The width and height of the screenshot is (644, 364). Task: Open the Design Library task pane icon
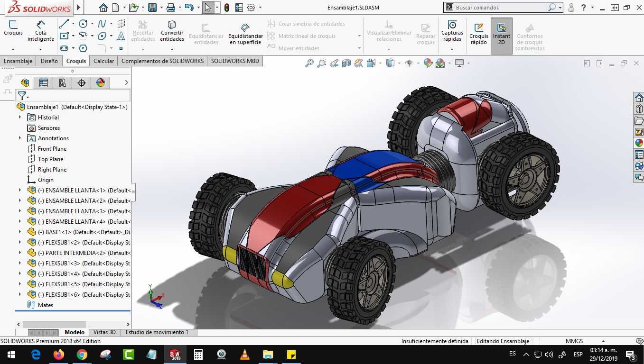pyautogui.click(x=639, y=109)
